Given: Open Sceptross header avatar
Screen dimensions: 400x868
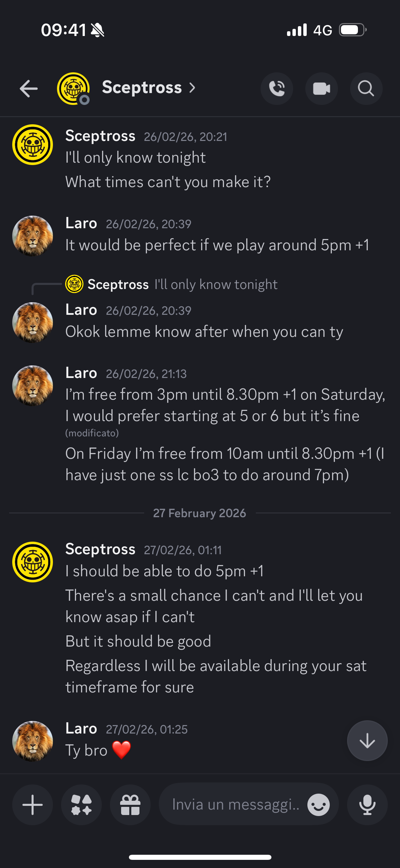Looking at the screenshot, I should (x=73, y=89).
